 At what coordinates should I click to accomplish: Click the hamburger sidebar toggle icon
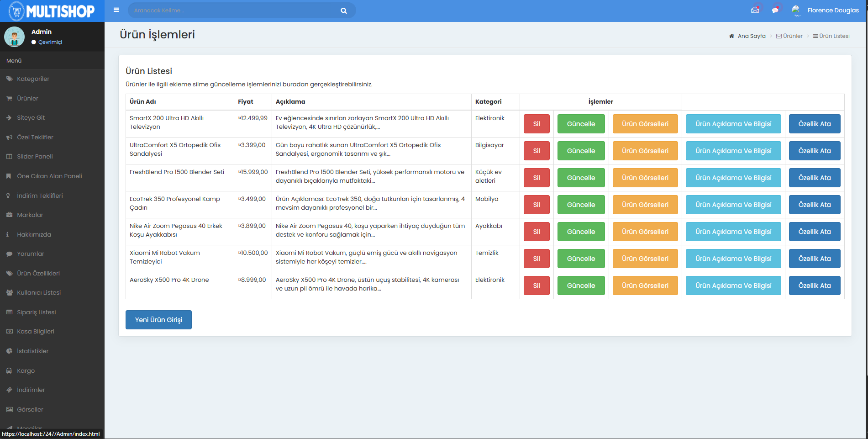click(x=116, y=10)
